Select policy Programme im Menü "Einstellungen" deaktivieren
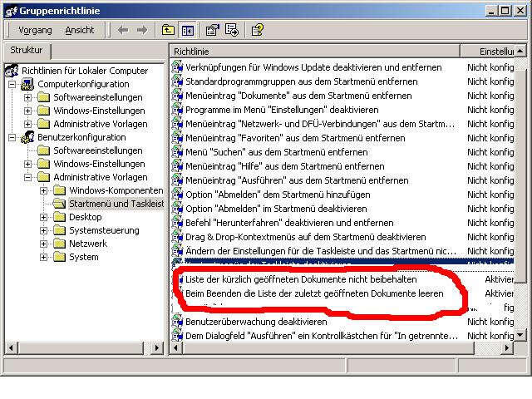532x399 pixels. (282, 110)
